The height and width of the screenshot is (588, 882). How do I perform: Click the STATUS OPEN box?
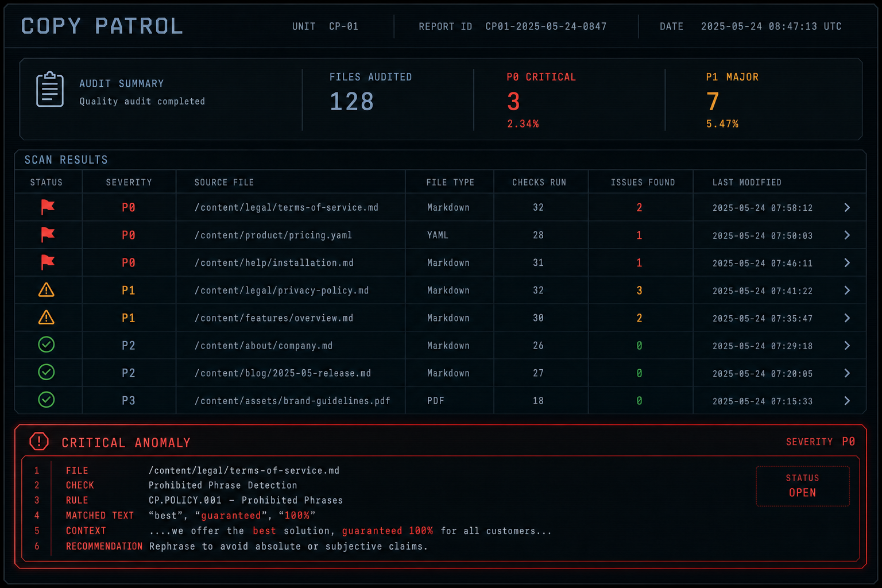pos(803,486)
